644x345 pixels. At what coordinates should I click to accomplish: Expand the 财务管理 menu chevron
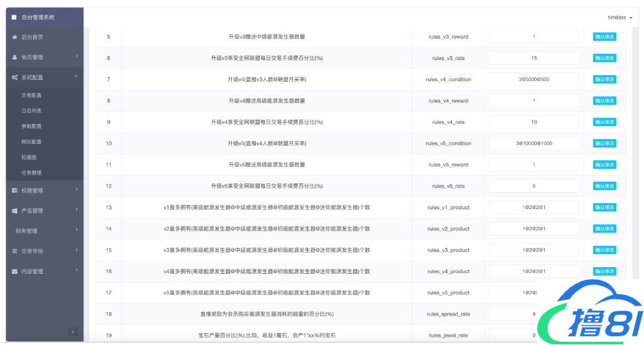(x=77, y=230)
